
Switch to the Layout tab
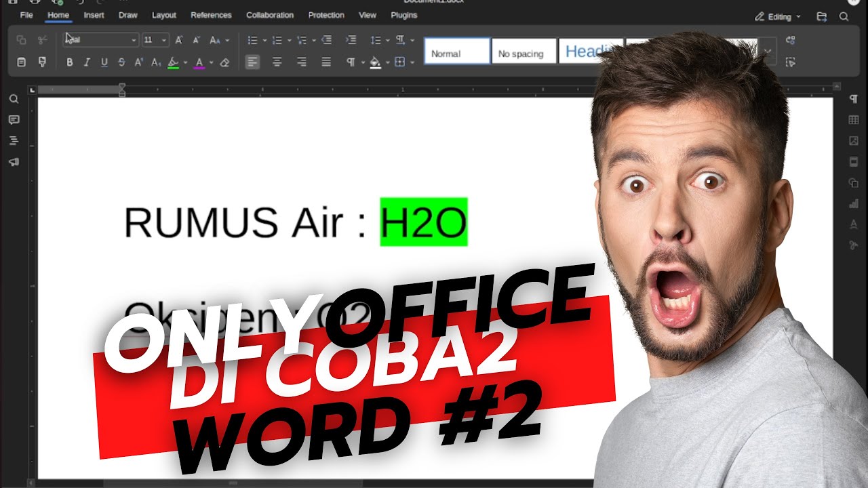(164, 15)
